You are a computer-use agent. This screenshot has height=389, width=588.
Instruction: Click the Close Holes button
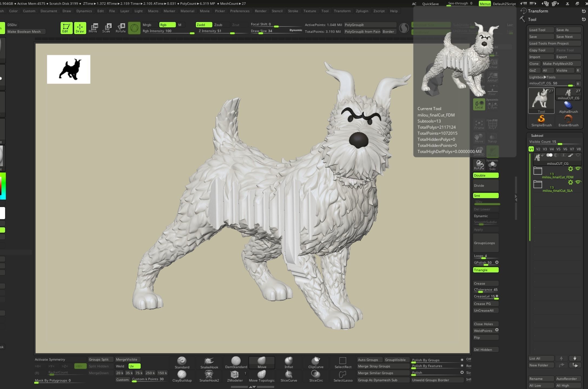[x=486, y=324]
